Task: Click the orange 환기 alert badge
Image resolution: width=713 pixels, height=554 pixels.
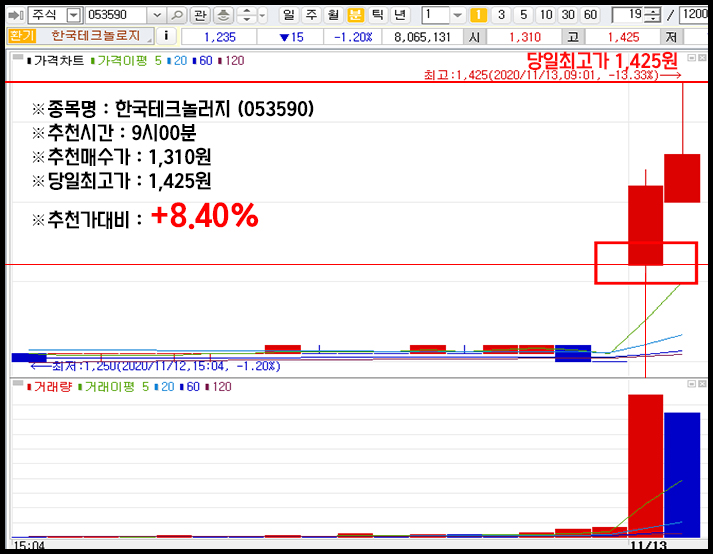Action: pyautogui.click(x=21, y=36)
